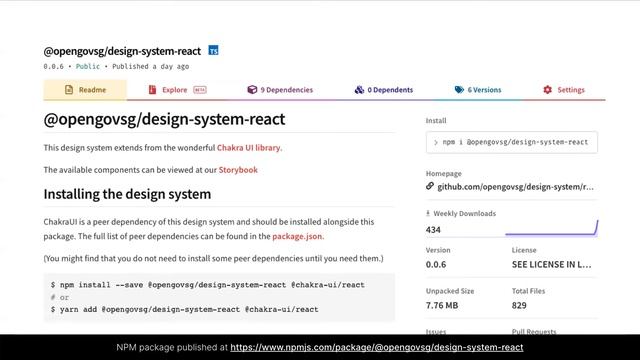This screenshot has width=640, height=360.
Task: Click the Unpacked Size label
Action: pos(450,291)
